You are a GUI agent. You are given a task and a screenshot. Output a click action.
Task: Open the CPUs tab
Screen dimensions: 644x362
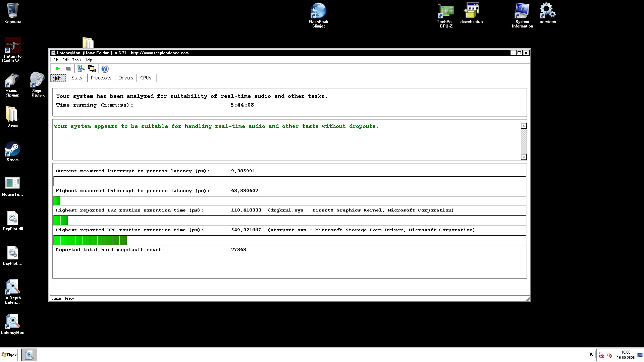[x=146, y=78]
